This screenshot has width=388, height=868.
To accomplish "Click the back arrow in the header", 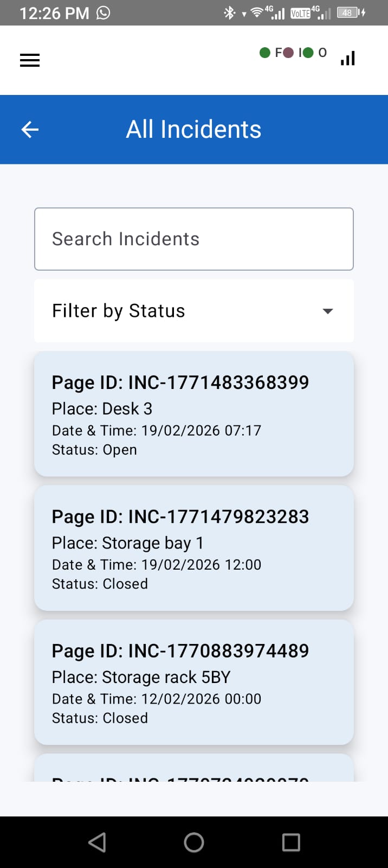I will [x=30, y=129].
